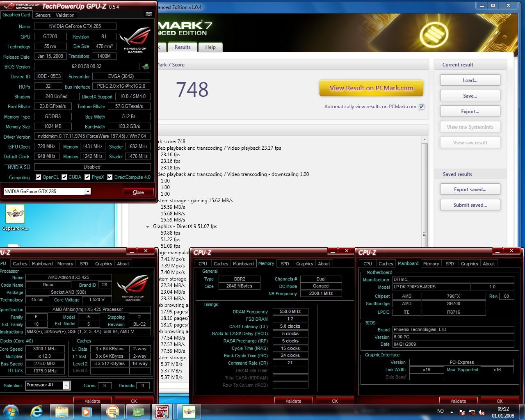
Task: Click the DRAM Frequency value 550.0 MHz
Action: pyautogui.click(x=290, y=312)
